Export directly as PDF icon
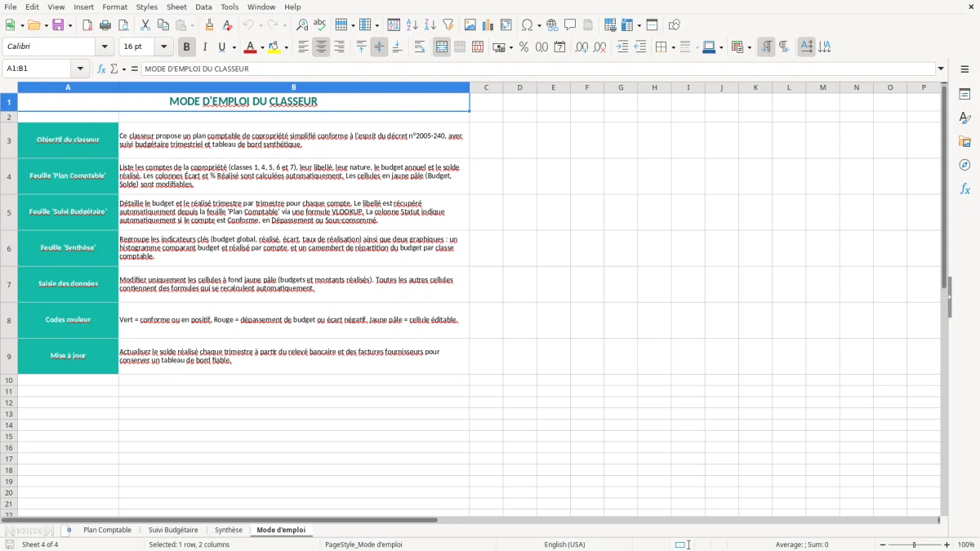The width and height of the screenshot is (980, 551). [87, 25]
